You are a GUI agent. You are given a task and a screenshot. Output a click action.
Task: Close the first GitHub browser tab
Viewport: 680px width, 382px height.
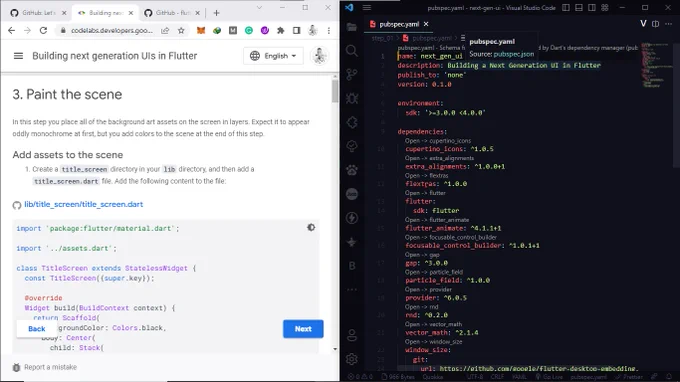pyautogui.click(x=64, y=13)
